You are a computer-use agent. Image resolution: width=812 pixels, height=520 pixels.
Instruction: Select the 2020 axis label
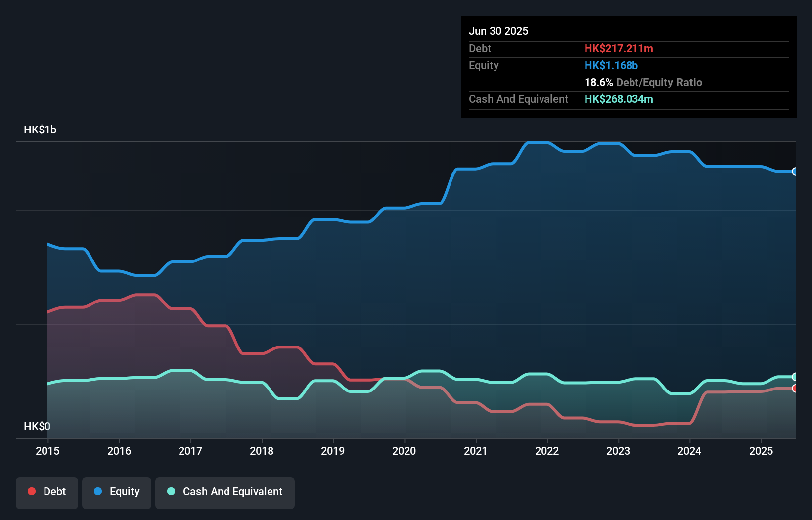coord(404,451)
